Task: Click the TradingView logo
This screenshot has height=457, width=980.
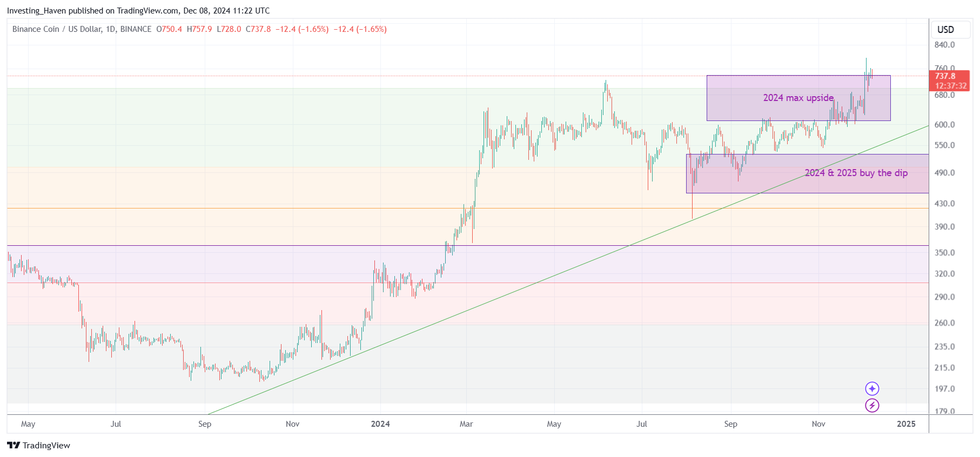Action: coord(39,445)
